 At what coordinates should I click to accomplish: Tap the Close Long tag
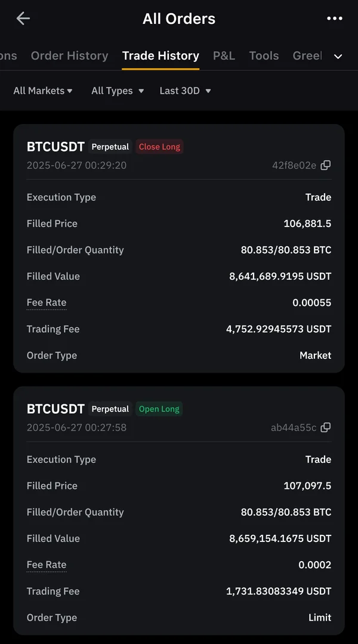[159, 147]
